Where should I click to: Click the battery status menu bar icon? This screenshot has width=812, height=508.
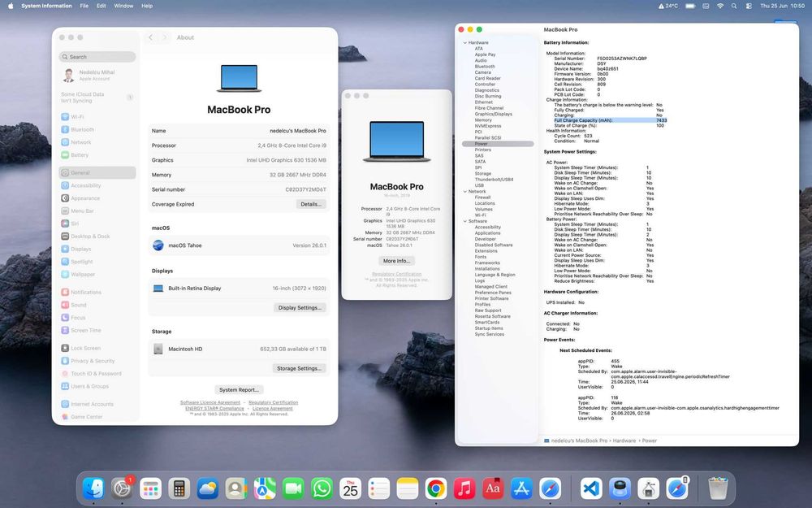point(690,6)
